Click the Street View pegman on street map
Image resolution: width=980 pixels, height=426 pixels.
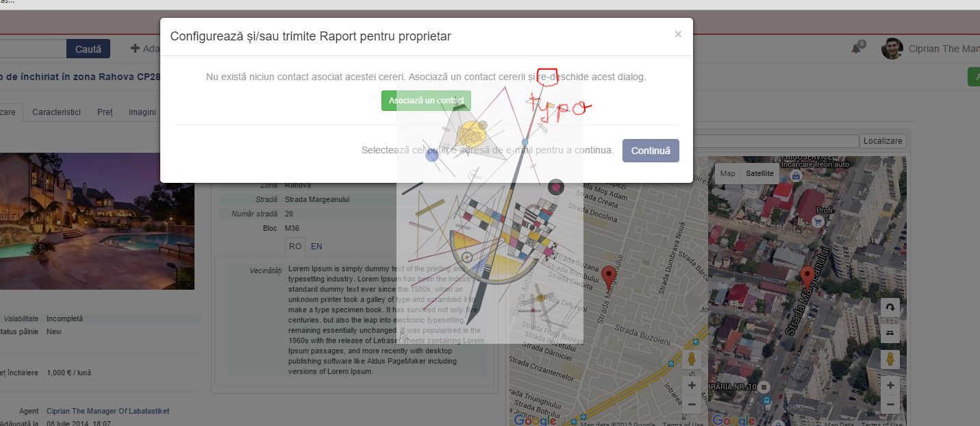point(692,360)
